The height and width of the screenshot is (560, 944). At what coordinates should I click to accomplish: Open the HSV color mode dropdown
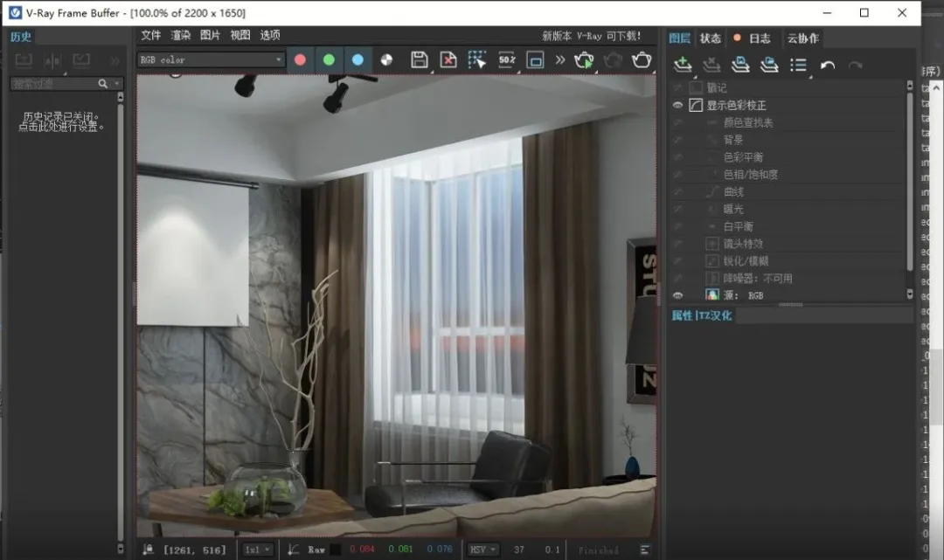coord(483,550)
